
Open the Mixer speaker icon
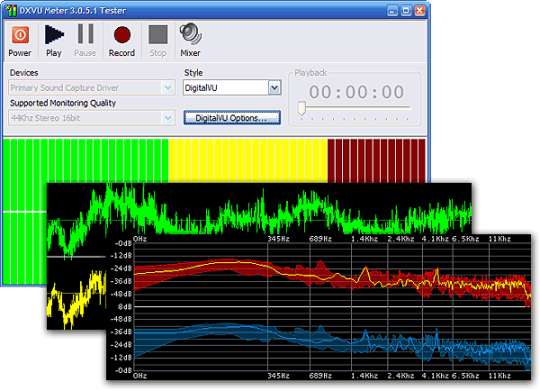coord(190,34)
